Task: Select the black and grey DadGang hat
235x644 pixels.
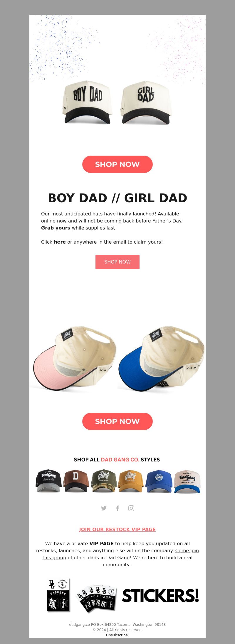Action: [48, 481]
